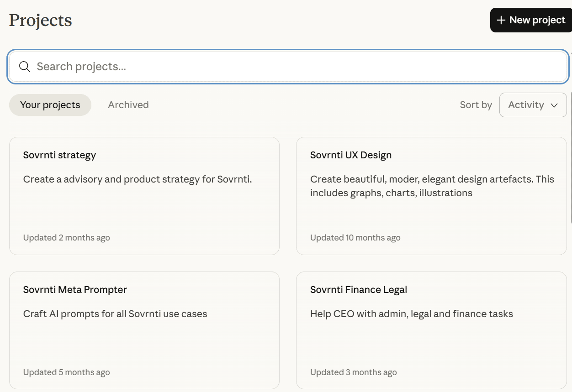Open the Activity sort dropdown
The image size is (572, 392).
533,105
